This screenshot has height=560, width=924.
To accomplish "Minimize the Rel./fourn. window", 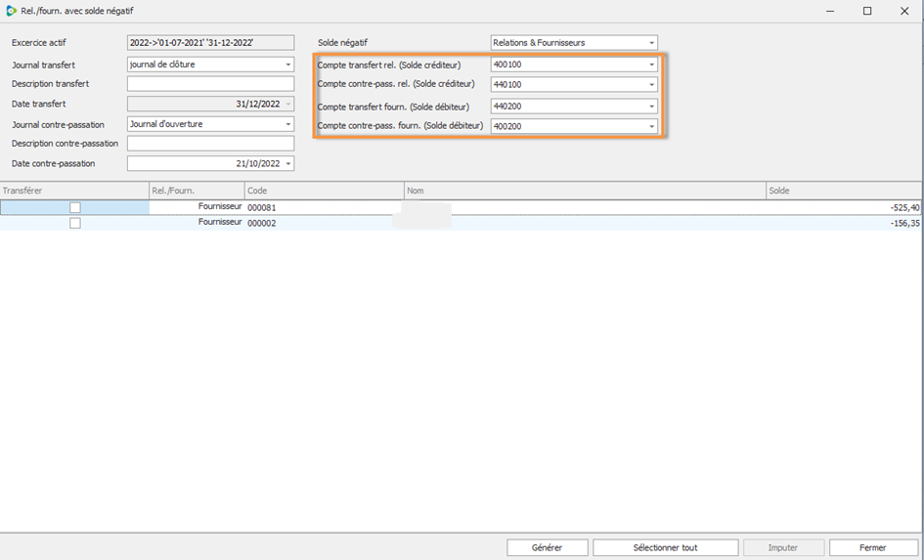I will (x=830, y=11).
